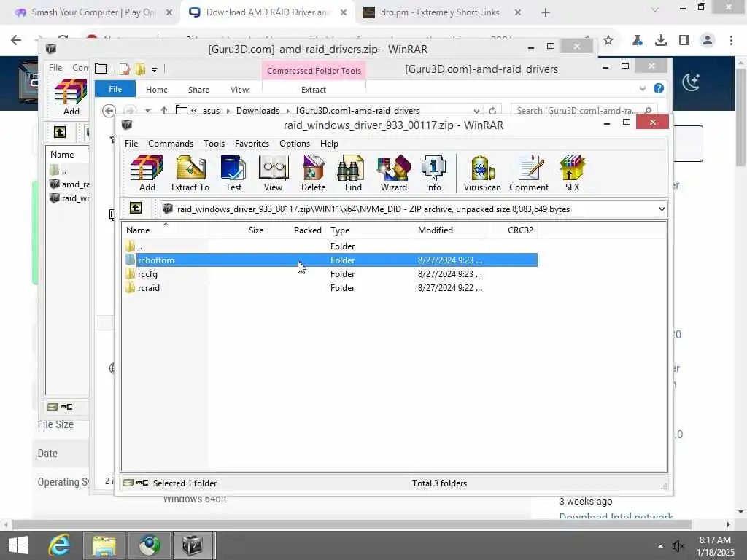
Task: Open the Help menu
Action: click(329, 144)
